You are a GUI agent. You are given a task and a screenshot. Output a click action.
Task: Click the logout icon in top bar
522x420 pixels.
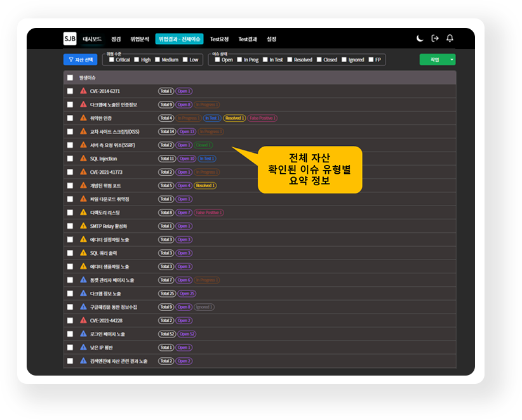click(435, 39)
